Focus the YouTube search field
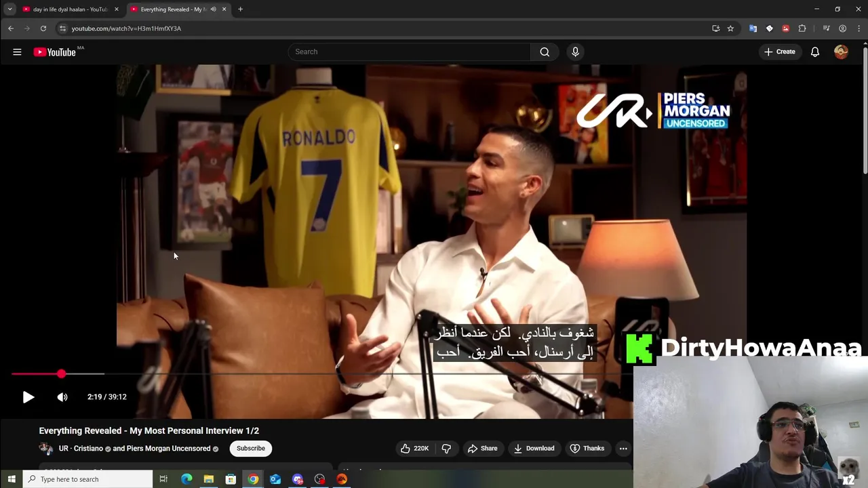 [x=410, y=52]
